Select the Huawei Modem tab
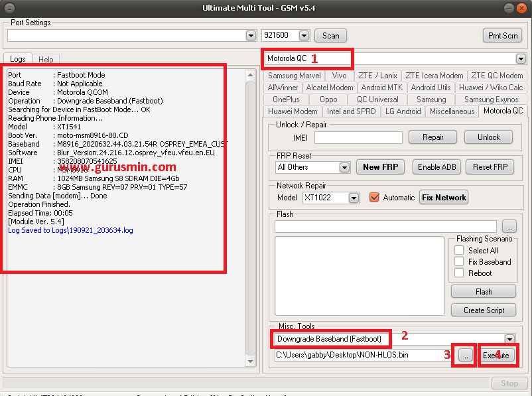 pos(293,111)
